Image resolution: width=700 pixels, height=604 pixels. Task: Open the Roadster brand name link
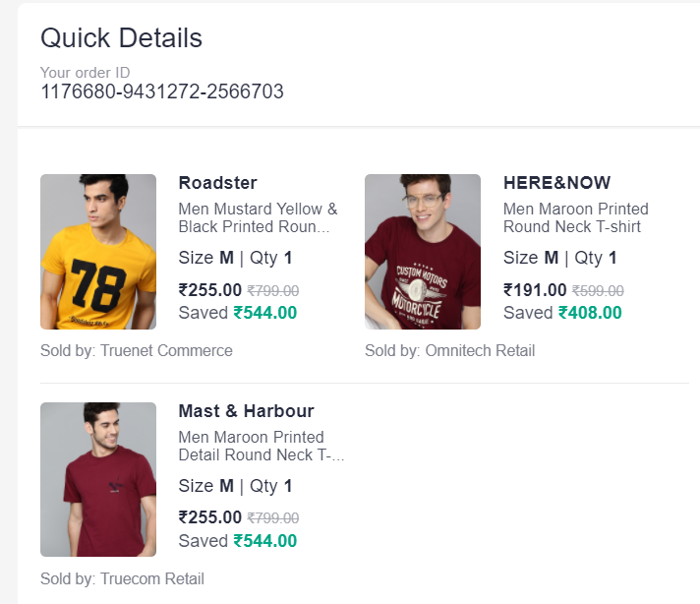[x=217, y=183]
